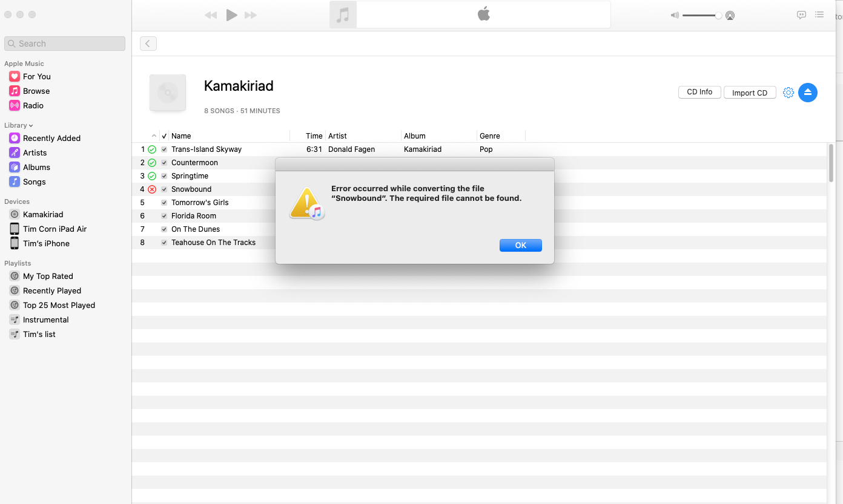This screenshot has width=843, height=504.
Task: Uncheck the Snowbound checkbox
Action: (164, 189)
